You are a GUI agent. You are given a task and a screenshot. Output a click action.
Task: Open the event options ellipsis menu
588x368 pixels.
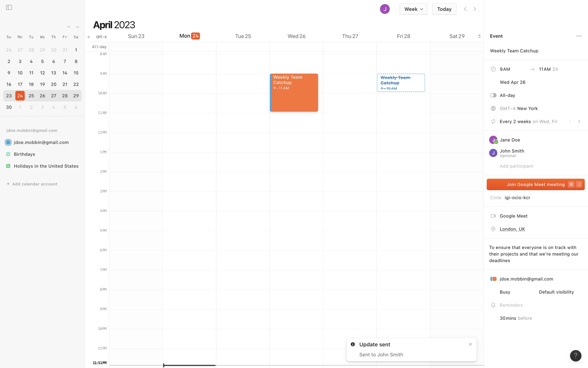tap(579, 36)
